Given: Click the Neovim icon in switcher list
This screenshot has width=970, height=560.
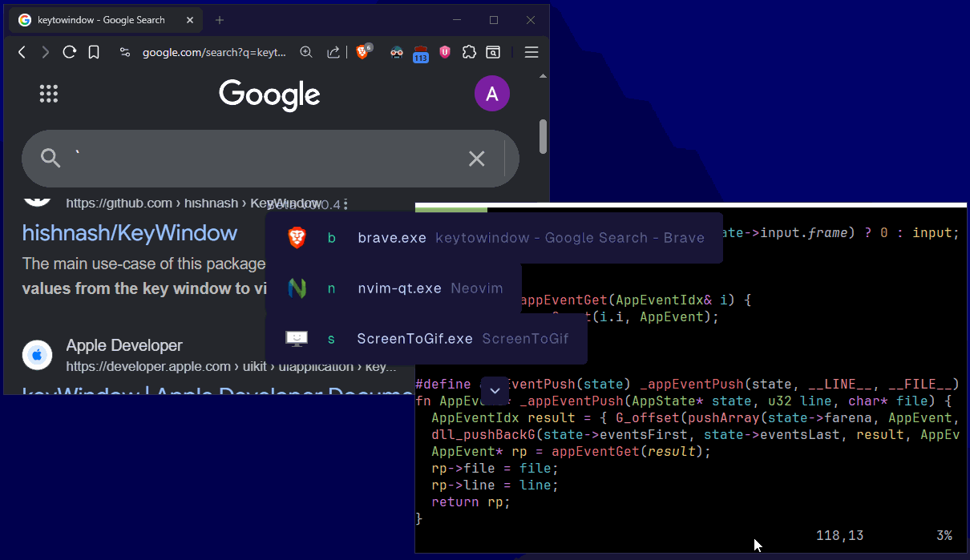Looking at the screenshot, I should pyautogui.click(x=297, y=288).
